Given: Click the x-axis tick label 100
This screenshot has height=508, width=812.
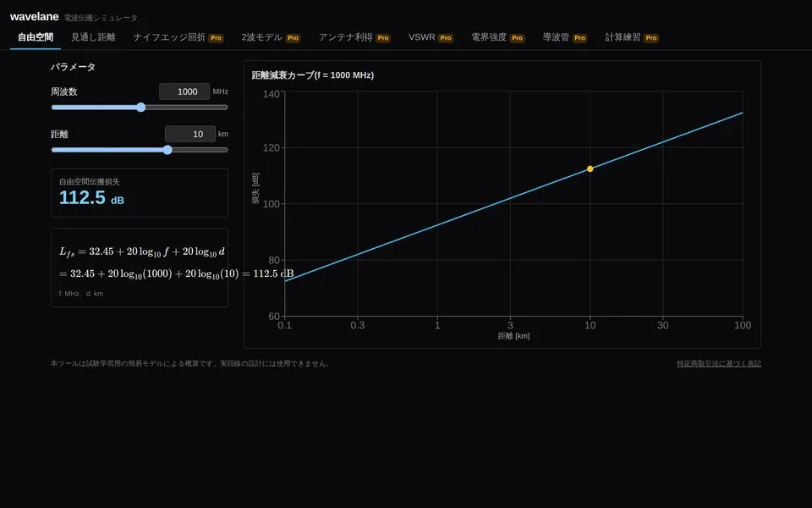Looking at the screenshot, I should 743,325.
